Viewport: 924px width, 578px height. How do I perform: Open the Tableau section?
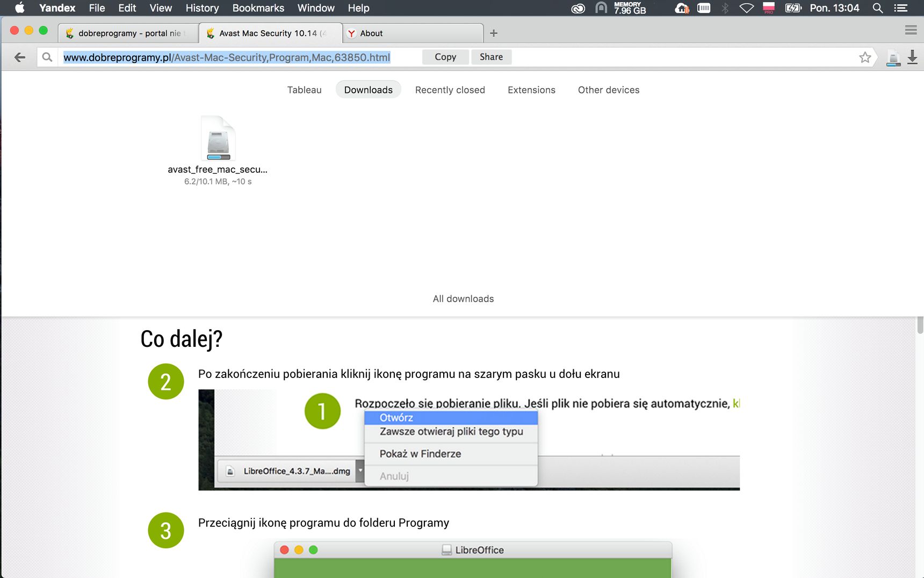point(304,90)
